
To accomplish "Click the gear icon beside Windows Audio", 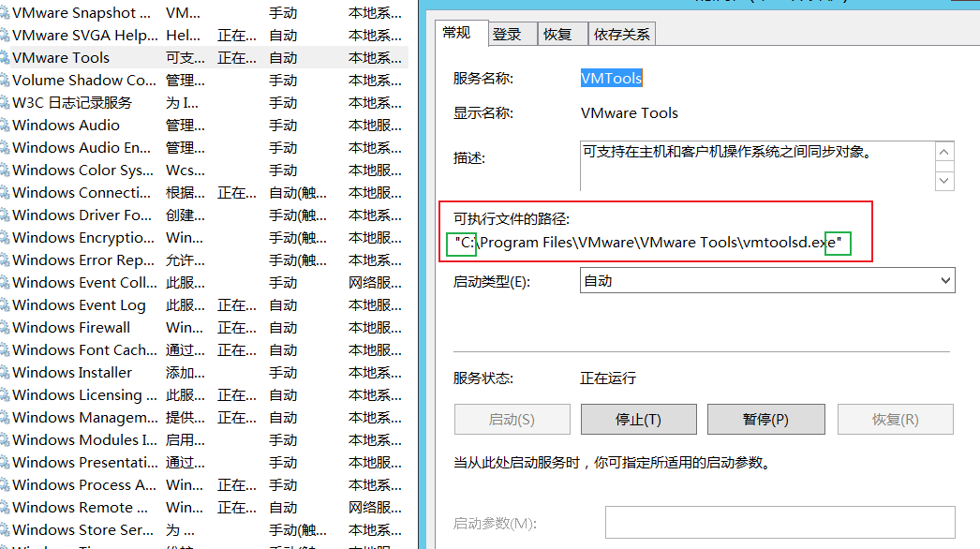I will pos(5,126).
